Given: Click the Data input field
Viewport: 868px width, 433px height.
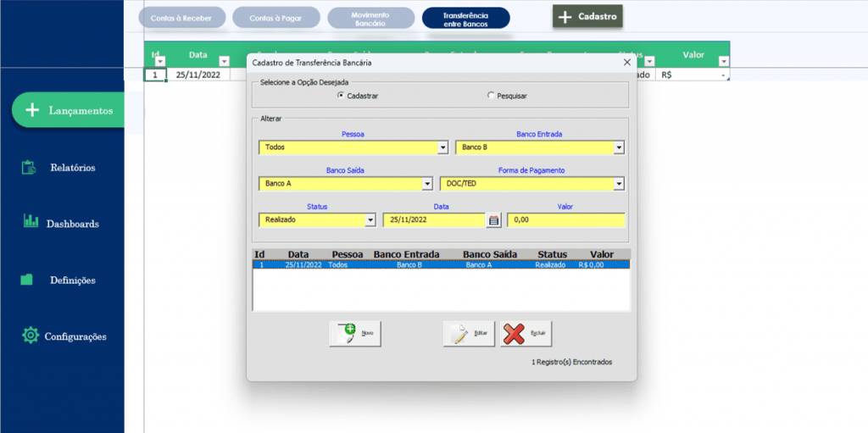Looking at the screenshot, I should 435,219.
